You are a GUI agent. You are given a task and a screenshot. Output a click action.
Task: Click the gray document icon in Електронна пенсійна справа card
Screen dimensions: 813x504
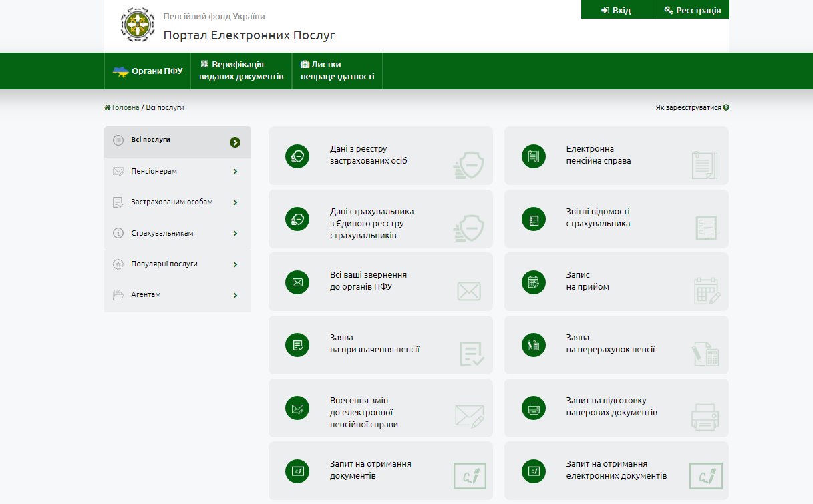pyautogui.click(x=705, y=165)
